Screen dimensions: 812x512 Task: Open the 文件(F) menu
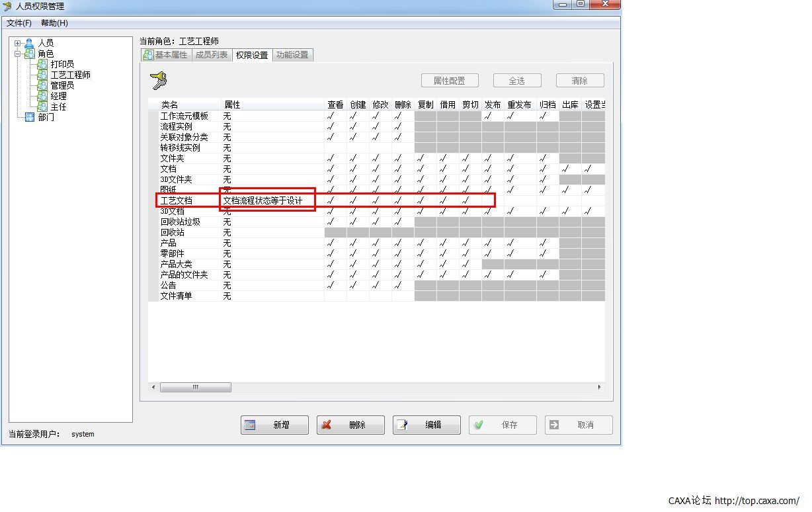click(19, 23)
